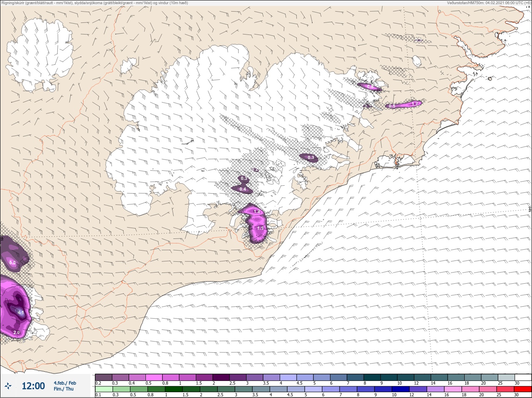
Task: Click the 1.7 precipitation value on the map
Action: click(x=414, y=104)
